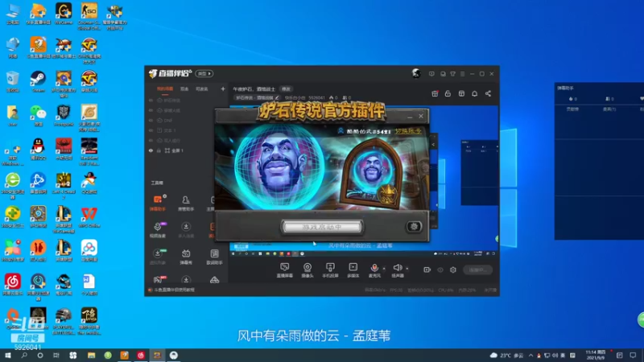Open Frostpunk desktop shortcut

pos(64,115)
